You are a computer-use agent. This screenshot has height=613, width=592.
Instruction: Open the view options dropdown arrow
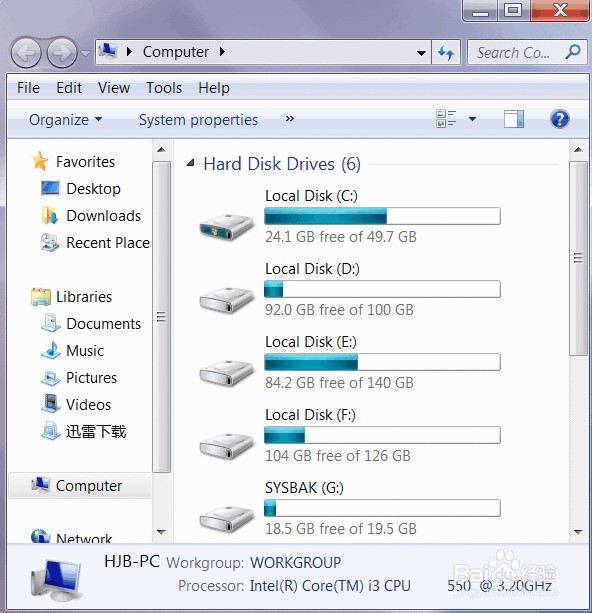[x=472, y=119]
